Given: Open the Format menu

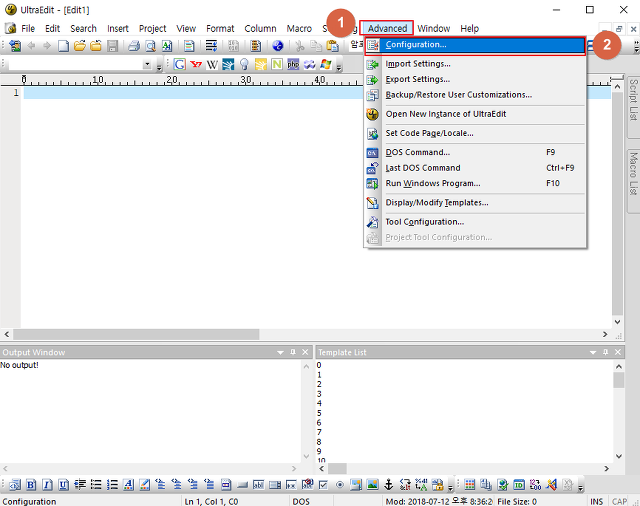Looking at the screenshot, I should (220, 29).
